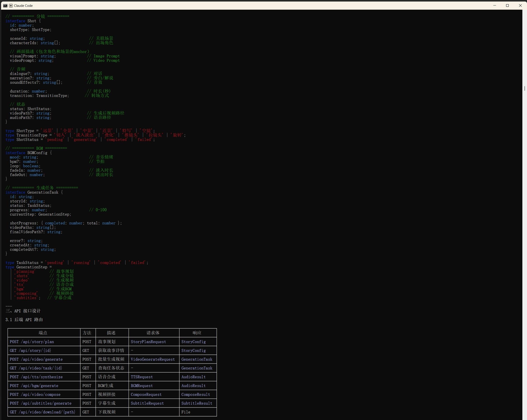The height and width of the screenshot is (420, 527).
Task: Minimize the Claude Code window
Action: pyautogui.click(x=494, y=5)
